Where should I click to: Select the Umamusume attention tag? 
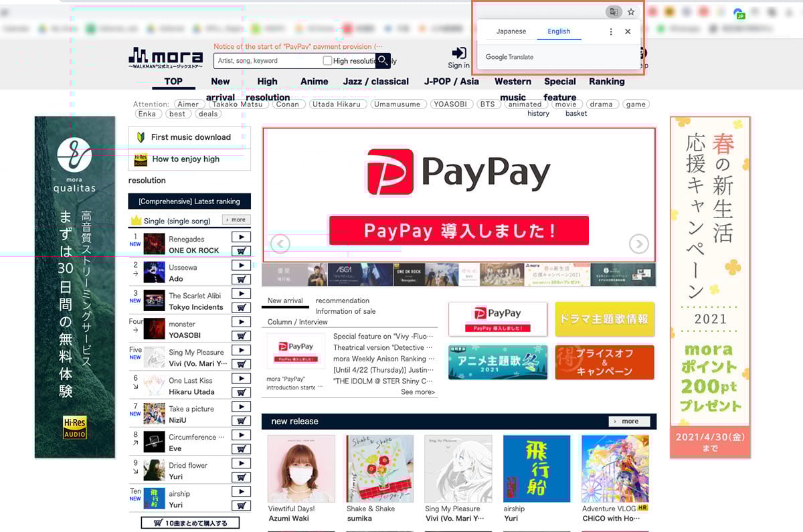coord(398,104)
